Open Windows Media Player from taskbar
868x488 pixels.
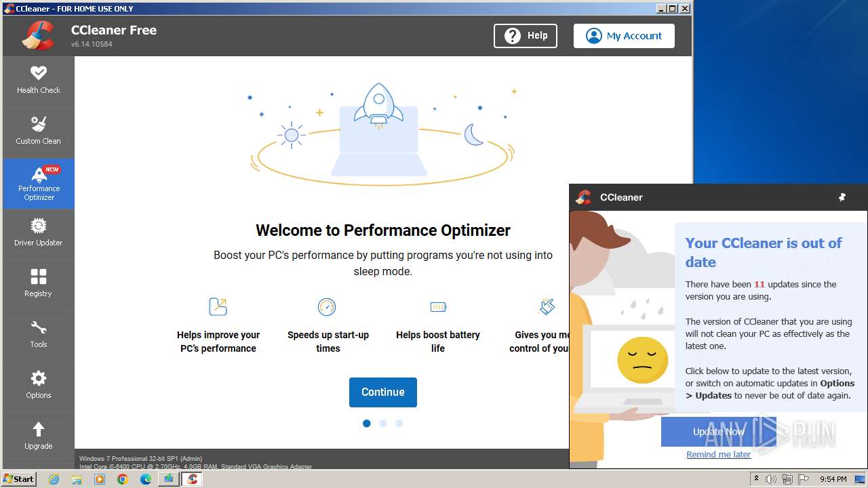[x=100, y=479]
